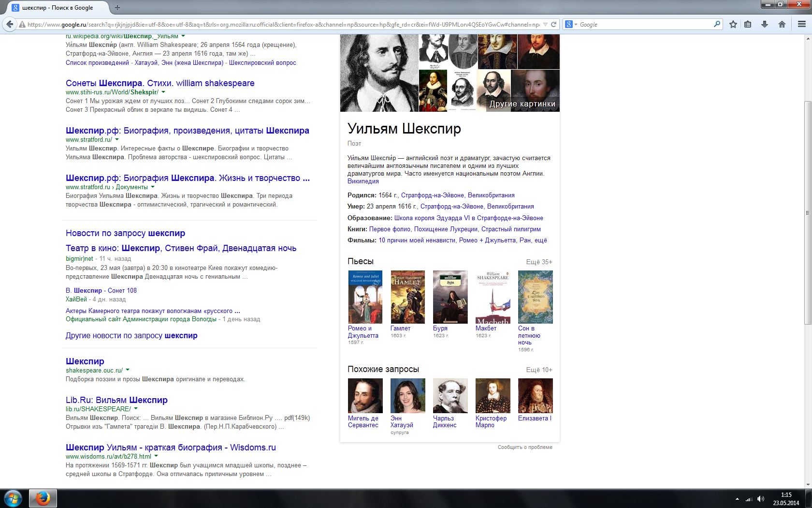812x508 pixels.
Task: Open 'Елизавета I' portrait thumbnail
Action: pyautogui.click(x=536, y=396)
